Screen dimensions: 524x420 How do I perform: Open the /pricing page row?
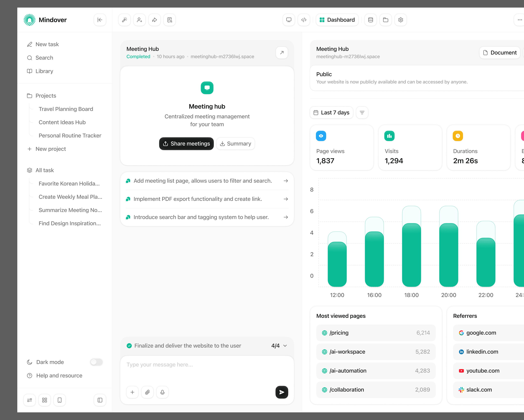[376, 333]
